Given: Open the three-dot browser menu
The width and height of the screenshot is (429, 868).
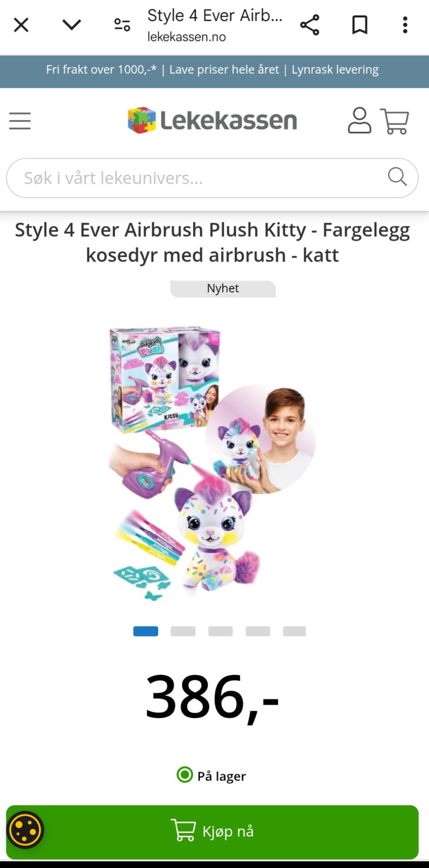Looking at the screenshot, I should (405, 25).
